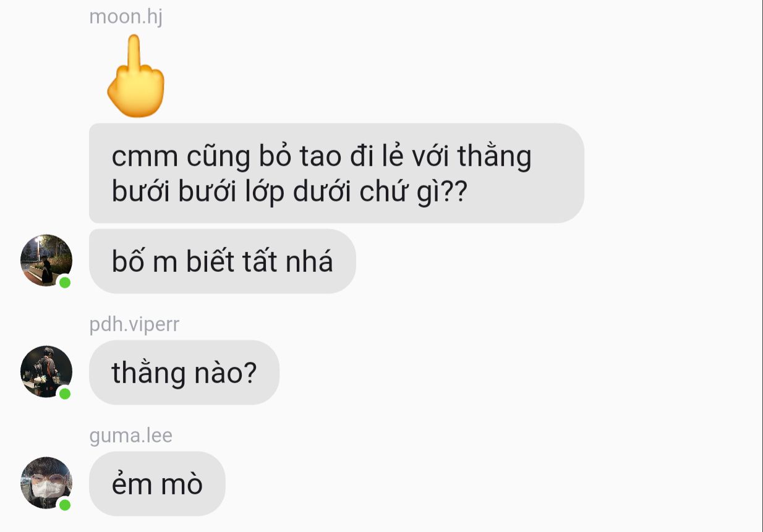Open pdh.viperr's profile avatar
The height and width of the screenshot is (532, 763).
point(46,371)
